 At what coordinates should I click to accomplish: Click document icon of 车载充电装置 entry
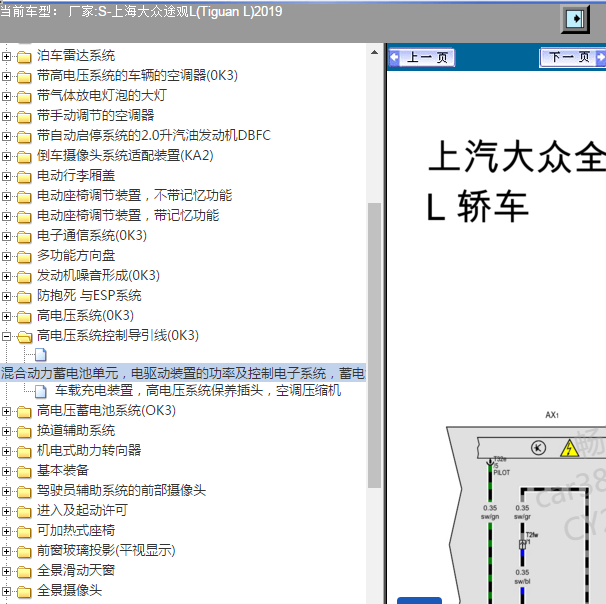click(x=41, y=391)
